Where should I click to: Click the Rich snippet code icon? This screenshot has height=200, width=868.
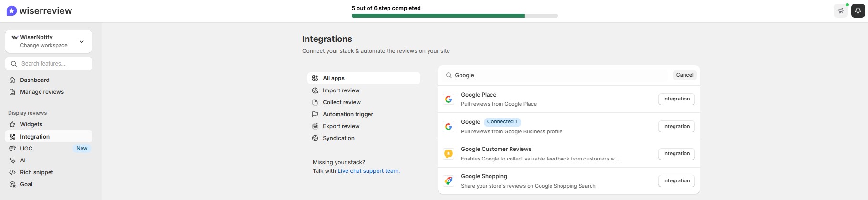pyautogui.click(x=12, y=172)
